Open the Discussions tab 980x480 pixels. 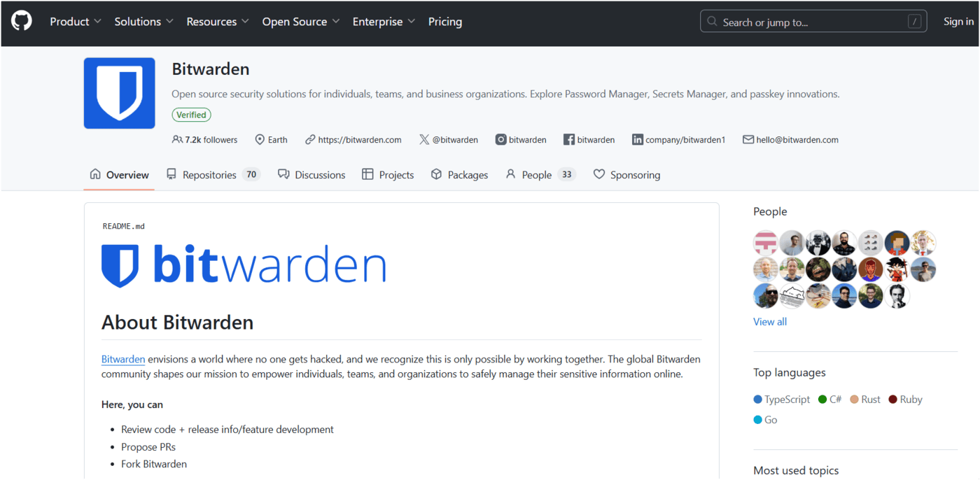point(311,175)
